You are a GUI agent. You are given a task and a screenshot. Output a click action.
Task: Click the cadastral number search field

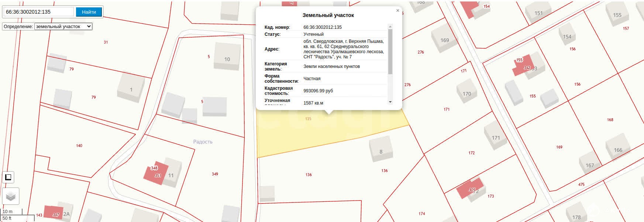pos(38,12)
